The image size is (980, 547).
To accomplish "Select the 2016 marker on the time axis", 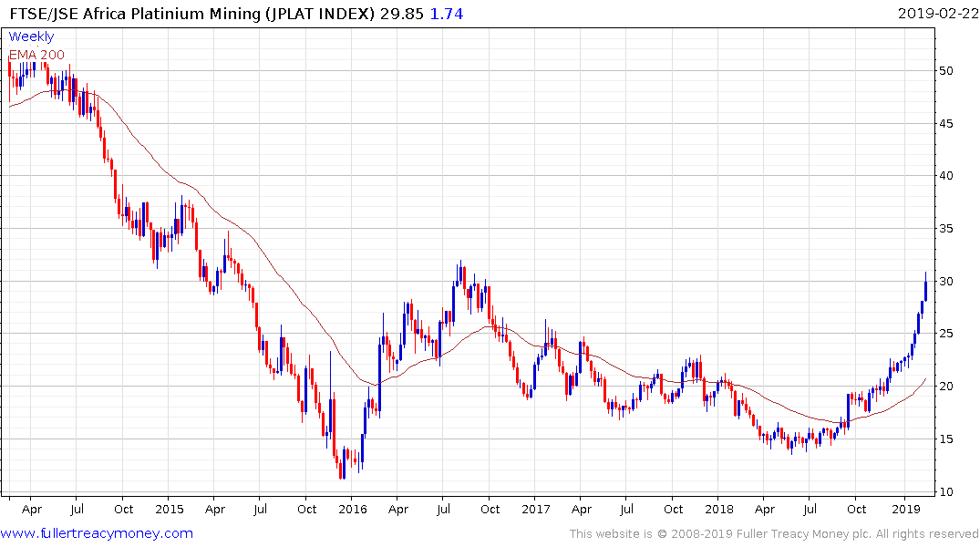I will click(352, 509).
